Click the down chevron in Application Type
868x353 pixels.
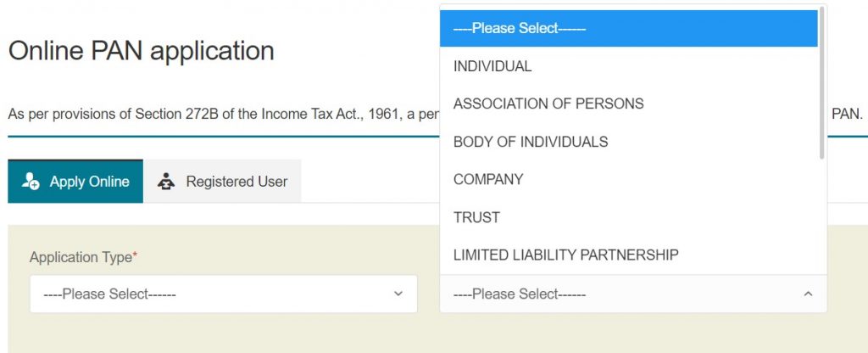pos(398,294)
